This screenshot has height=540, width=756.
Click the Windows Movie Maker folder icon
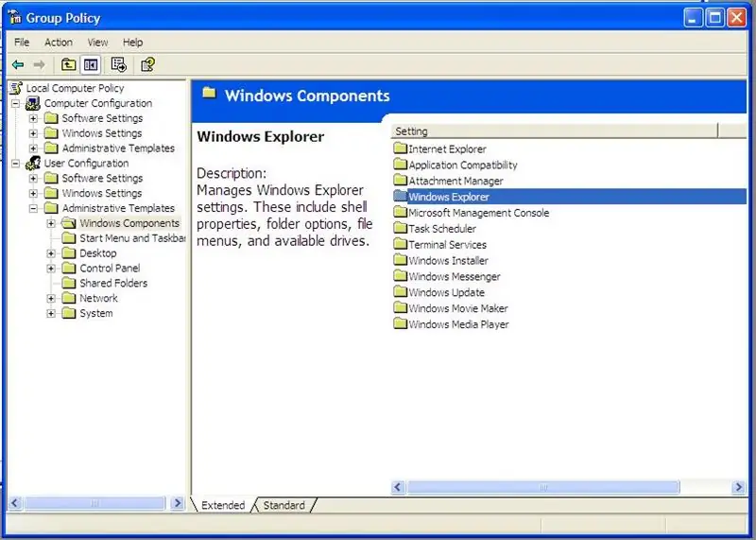pyautogui.click(x=400, y=307)
